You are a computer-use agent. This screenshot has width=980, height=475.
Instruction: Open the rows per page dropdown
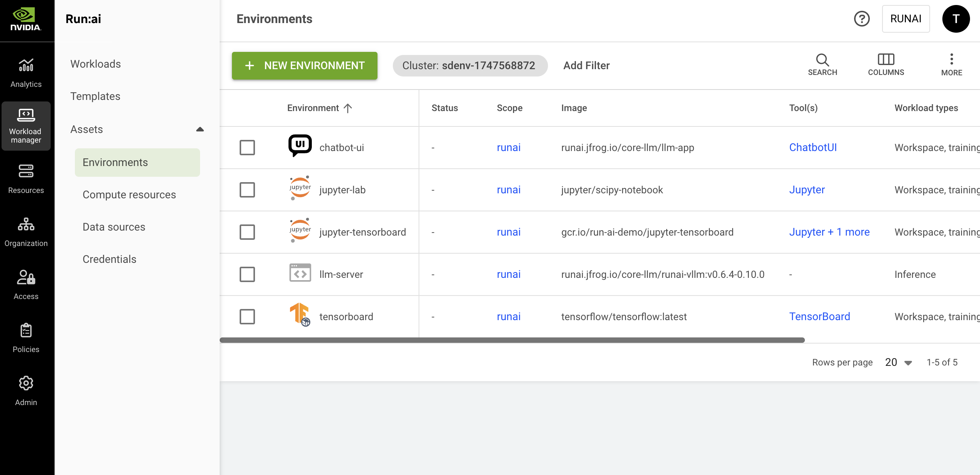(x=898, y=362)
